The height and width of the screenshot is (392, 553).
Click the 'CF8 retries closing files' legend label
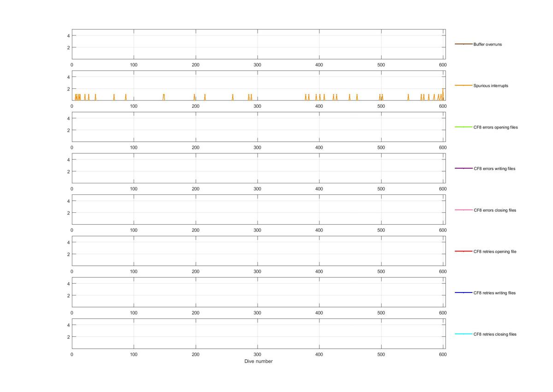click(495, 334)
